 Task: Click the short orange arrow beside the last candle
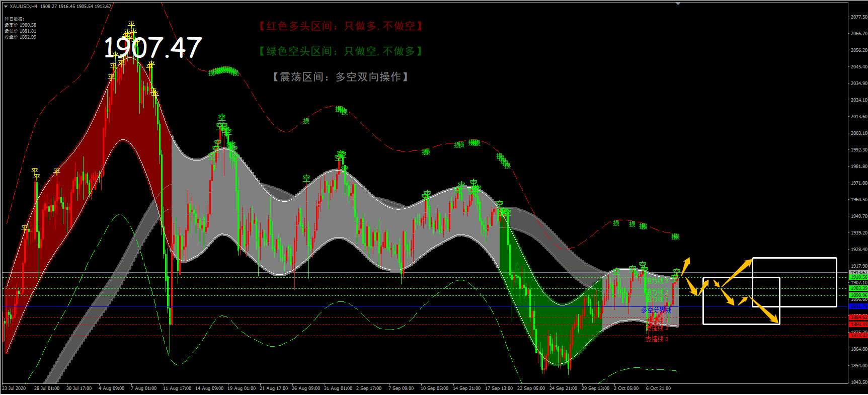686,266
